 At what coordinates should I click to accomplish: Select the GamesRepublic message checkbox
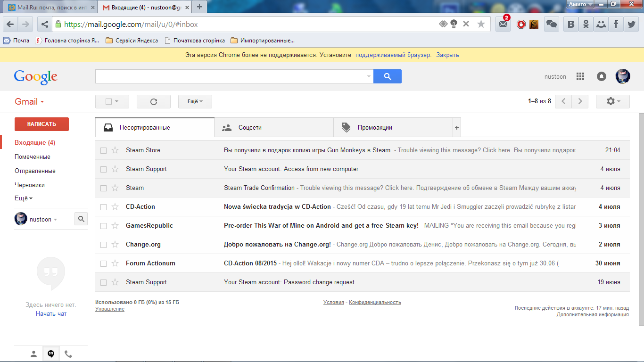(x=103, y=226)
